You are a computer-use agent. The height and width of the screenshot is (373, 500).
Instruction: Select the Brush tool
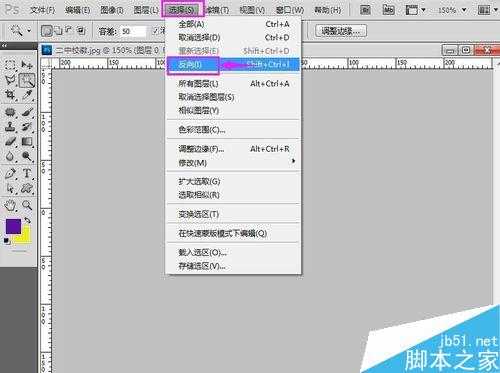pyautogui.click(x=27, y=112)
